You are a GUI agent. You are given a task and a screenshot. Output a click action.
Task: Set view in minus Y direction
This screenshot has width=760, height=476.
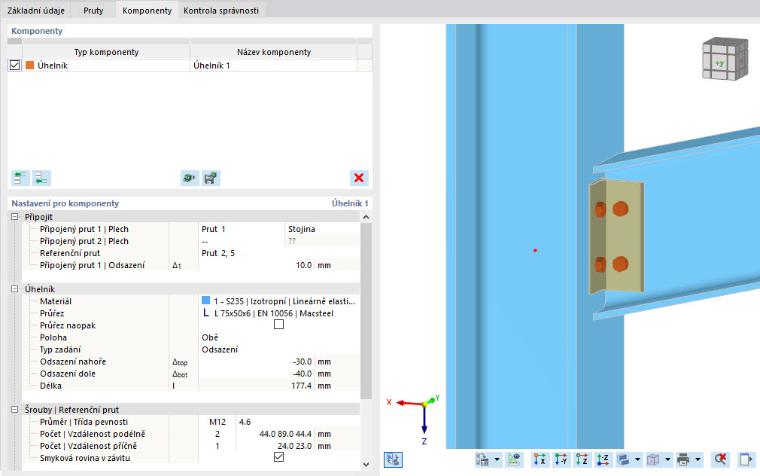coord(561,460)
